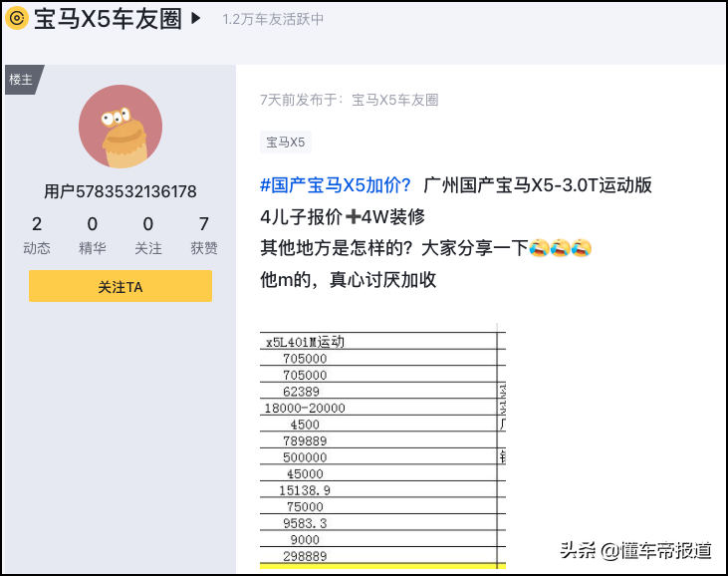Select table cell 15138.9
The width and height of the screenshot is (728, 576).
[378, 489]
